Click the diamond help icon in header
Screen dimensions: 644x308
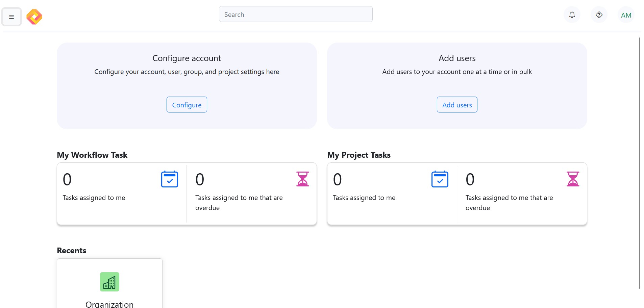tap(599, 15)
